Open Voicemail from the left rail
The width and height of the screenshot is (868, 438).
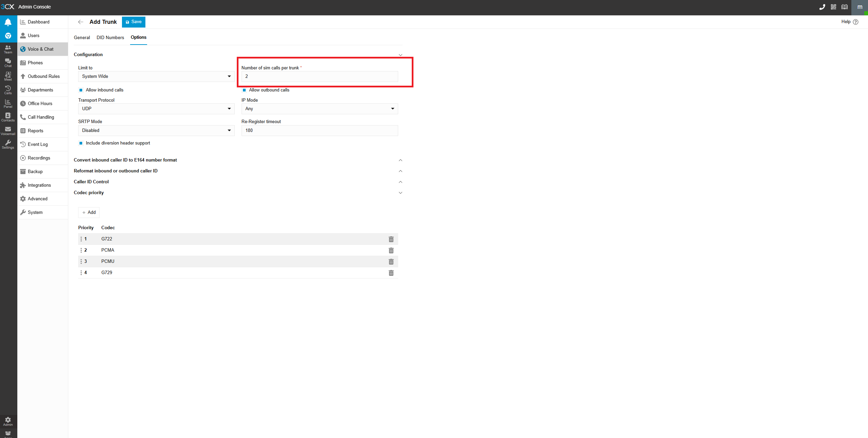click(x=8, y=131)
